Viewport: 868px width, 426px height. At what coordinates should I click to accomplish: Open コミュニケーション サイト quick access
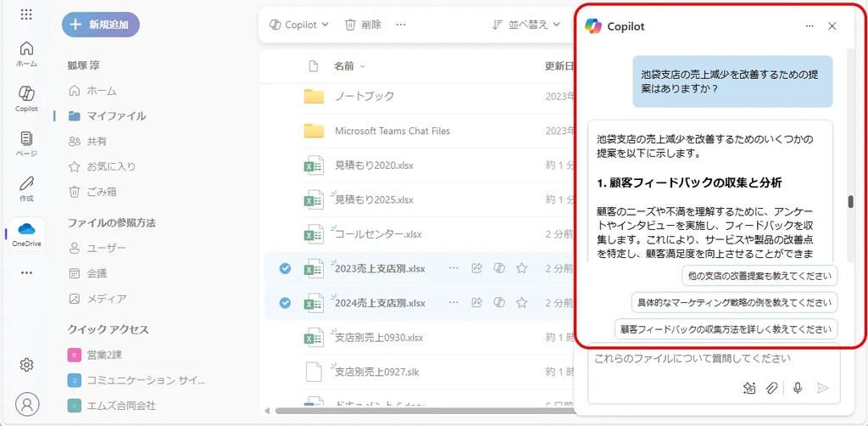pyautogui.click(x=136, y=380)
